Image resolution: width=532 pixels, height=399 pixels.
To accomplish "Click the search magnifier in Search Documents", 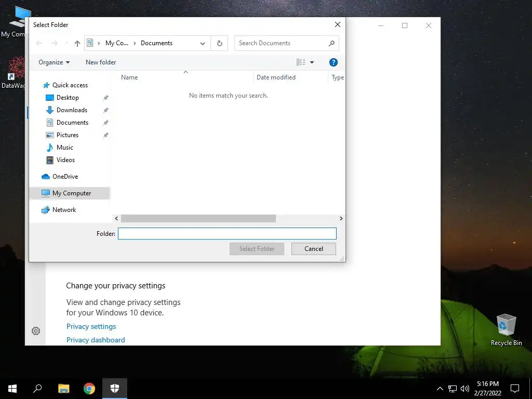I will (331, 43).
